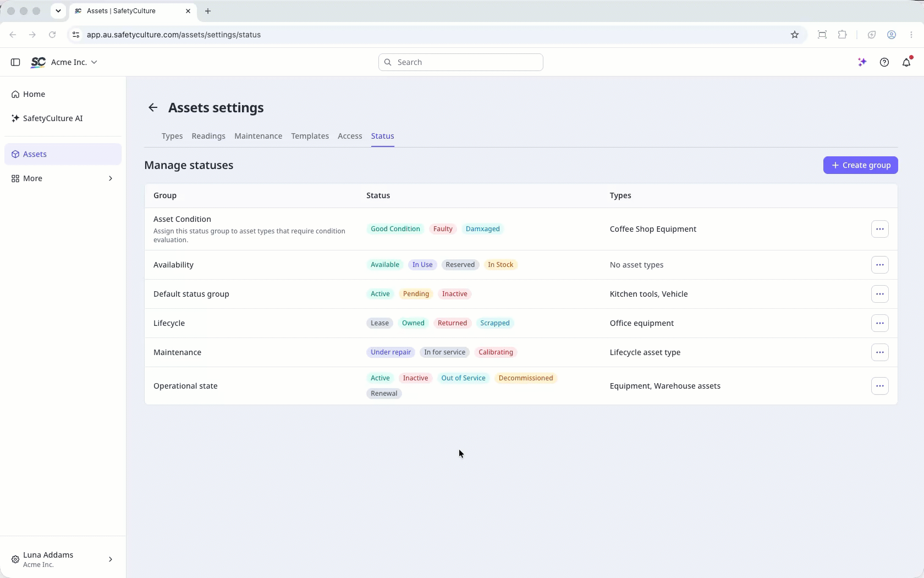Toggle the sidebar panel icon

click(x=15, y=62)
